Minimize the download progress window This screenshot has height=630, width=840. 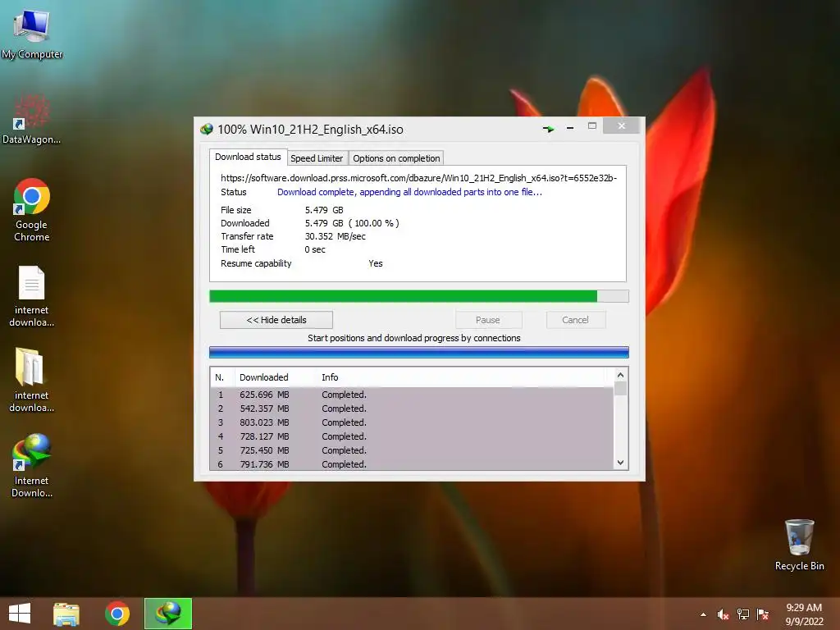coord(570,127)
